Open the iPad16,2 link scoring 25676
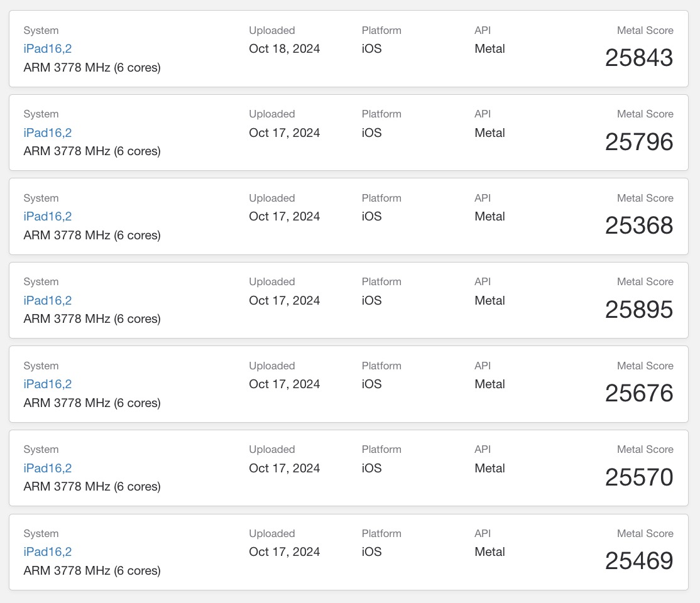Image resolution: width=700 pixels, height=603 pixels. [x=48, y=384]
